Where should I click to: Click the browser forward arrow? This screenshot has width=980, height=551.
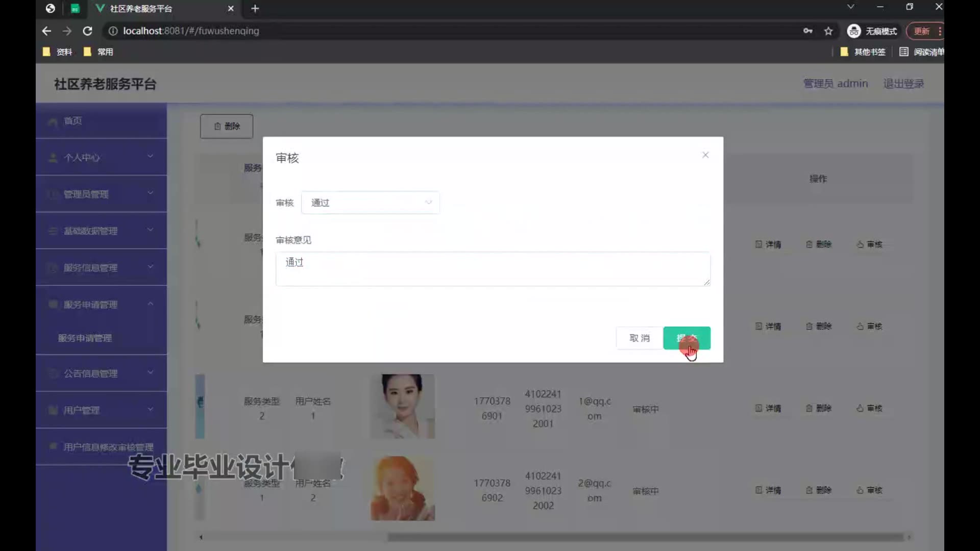coord(67,31)
